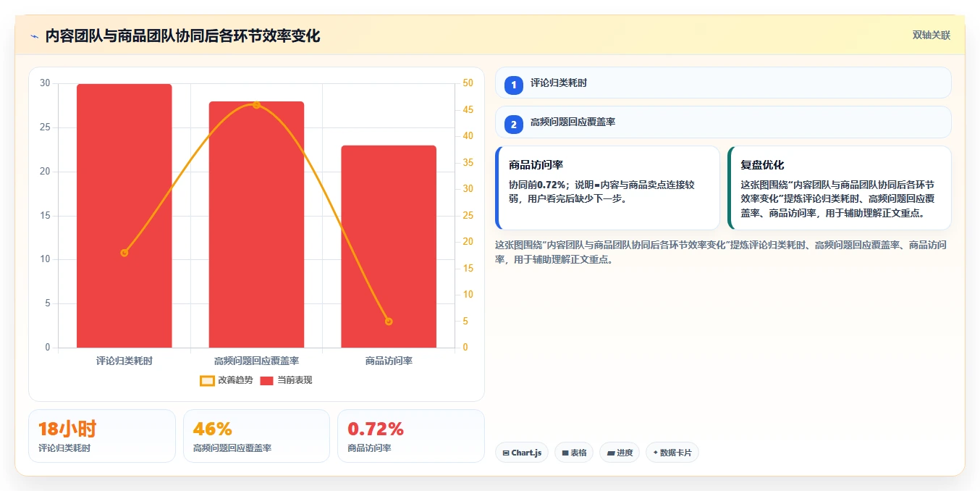
Task: Click the star icon in 数据卡片 chip
Action: [655, 453]
